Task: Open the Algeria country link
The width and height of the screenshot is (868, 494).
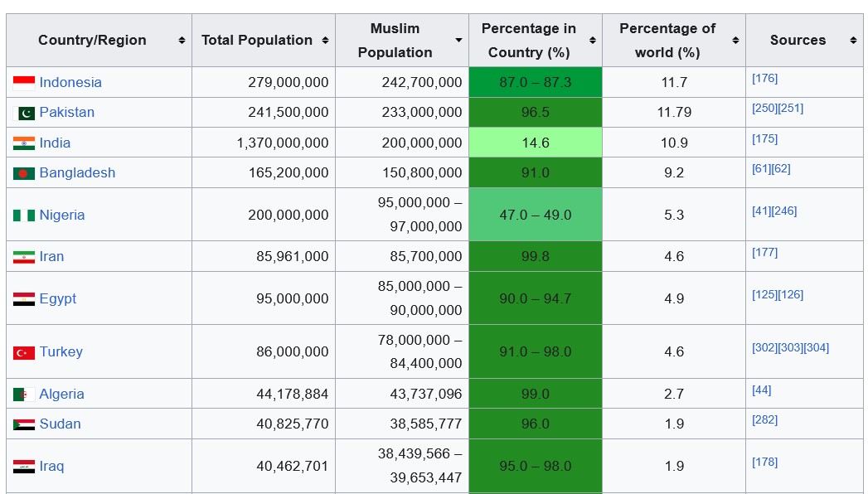Action: click(x=61, y=395)
